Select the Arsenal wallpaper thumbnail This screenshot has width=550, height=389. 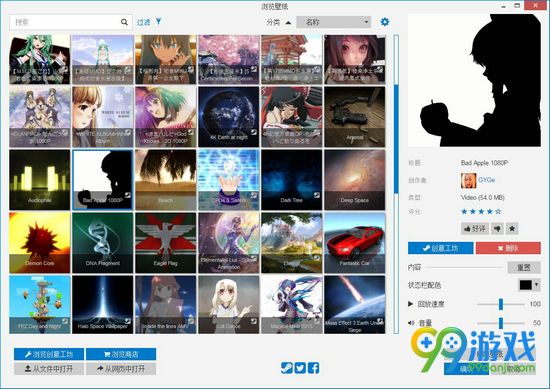[x=355, y=117]
